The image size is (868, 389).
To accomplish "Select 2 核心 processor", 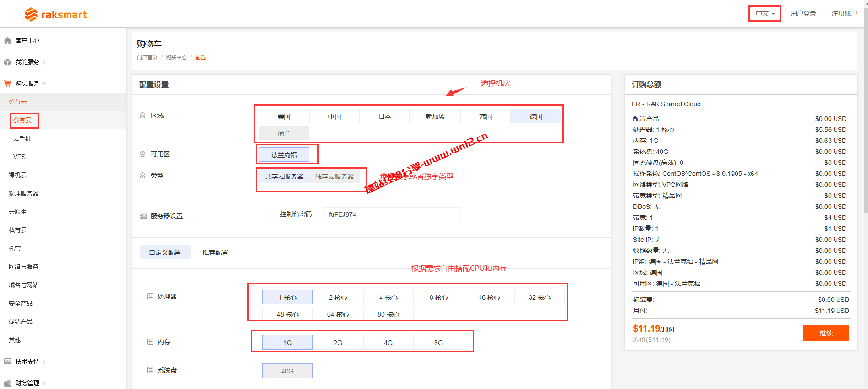I will click(x=338, y=297).
